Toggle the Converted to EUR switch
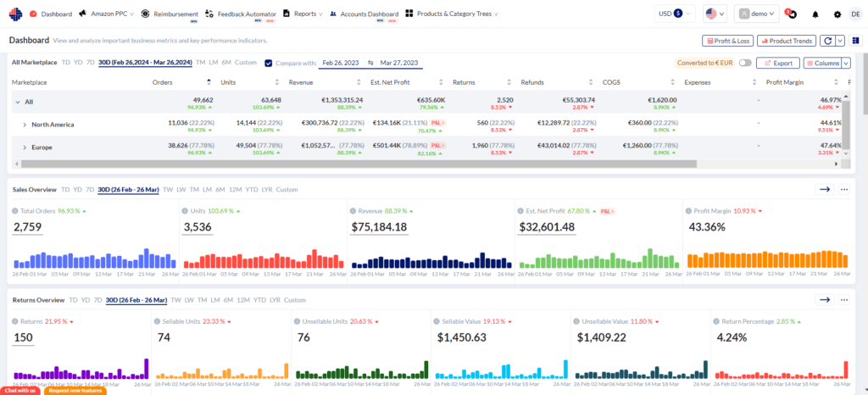This screenshot has width=868, height=395. pyautogui.click(x=744, y=63)
